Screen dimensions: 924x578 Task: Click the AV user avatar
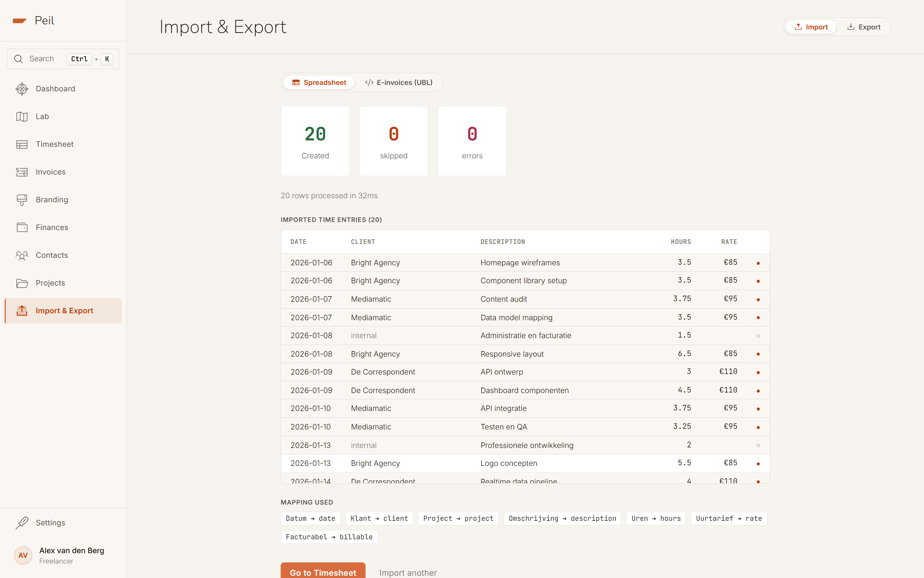23,555
